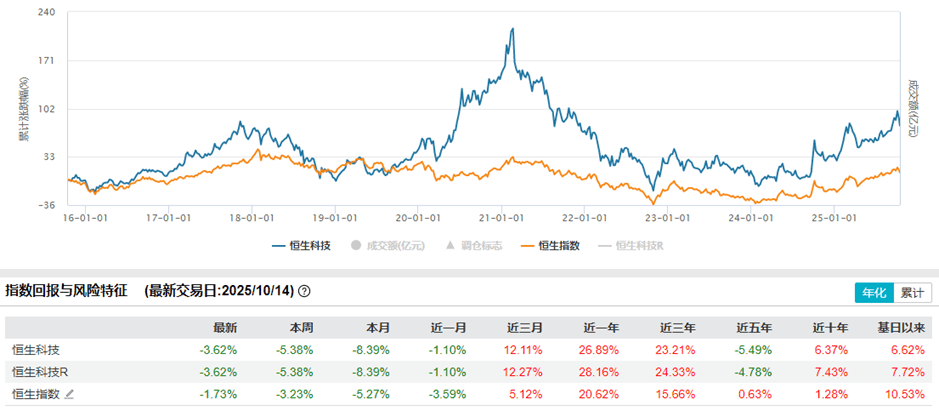
Task: Click the 恒生指数 row label in table
Action: click(35, 394)
